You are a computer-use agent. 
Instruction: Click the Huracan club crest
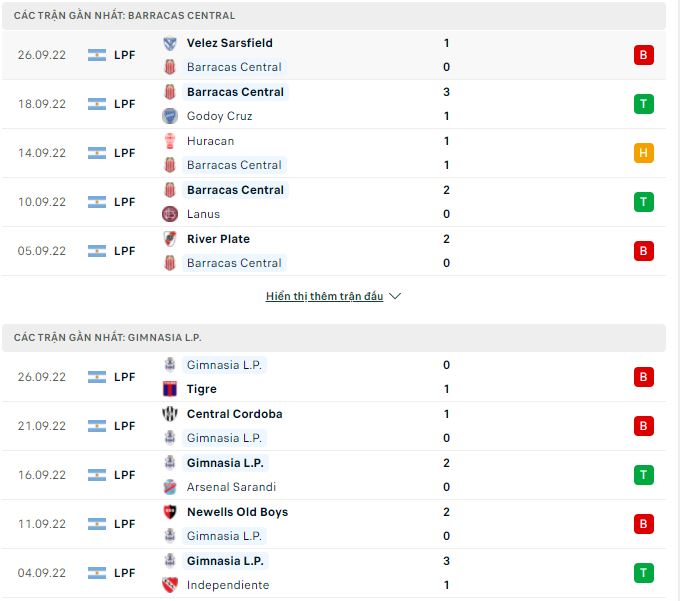click(169, 141)
